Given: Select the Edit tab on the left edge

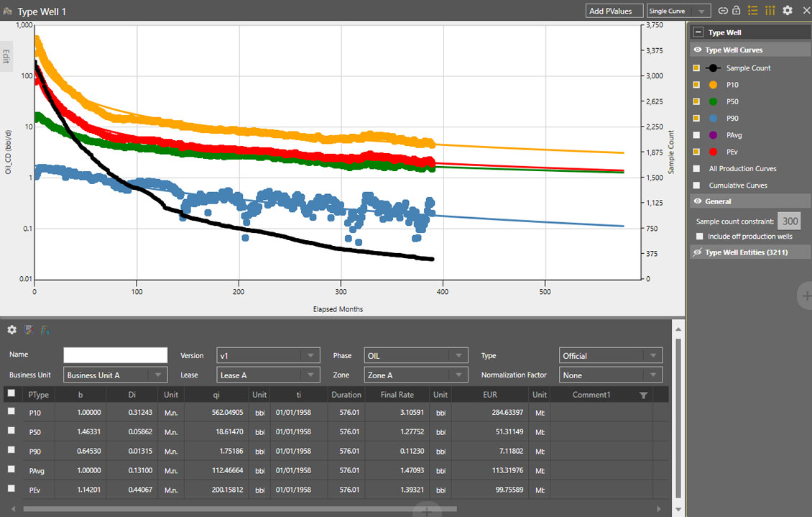Looking at the screenshot, I should 6,55.
